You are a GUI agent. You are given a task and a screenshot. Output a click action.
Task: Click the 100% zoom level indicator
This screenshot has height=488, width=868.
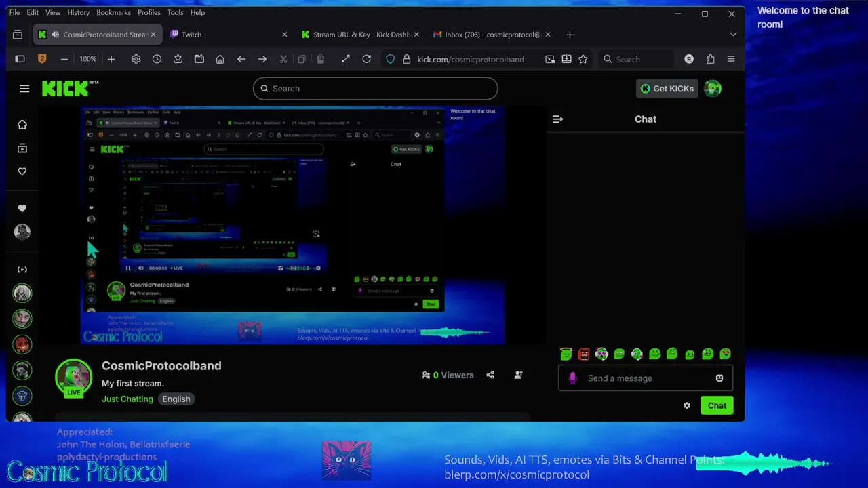88,59
